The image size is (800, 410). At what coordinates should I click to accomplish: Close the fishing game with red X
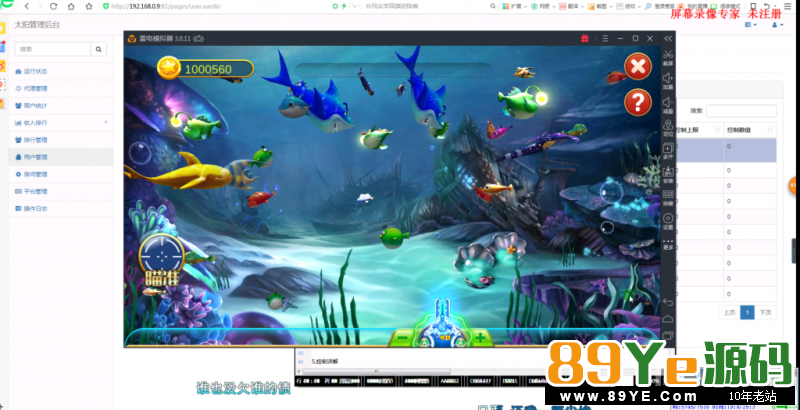(x=638, y=66)
